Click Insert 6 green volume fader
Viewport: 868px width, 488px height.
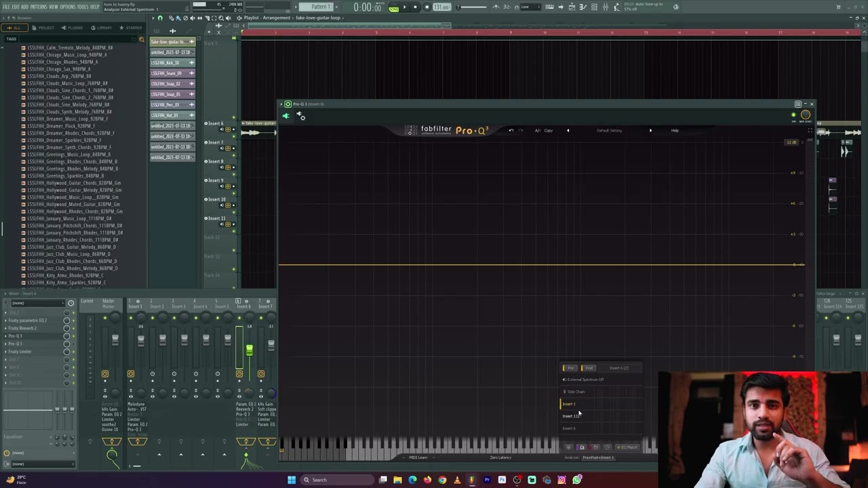click(249, 350)
